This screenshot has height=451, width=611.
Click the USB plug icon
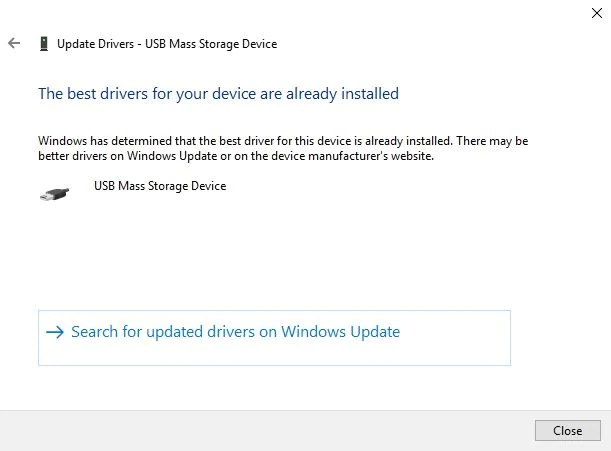[x=54, y=193]
